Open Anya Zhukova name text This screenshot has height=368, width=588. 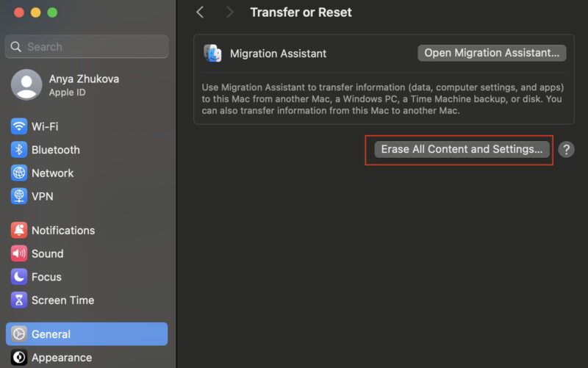[x=84, y=79]
